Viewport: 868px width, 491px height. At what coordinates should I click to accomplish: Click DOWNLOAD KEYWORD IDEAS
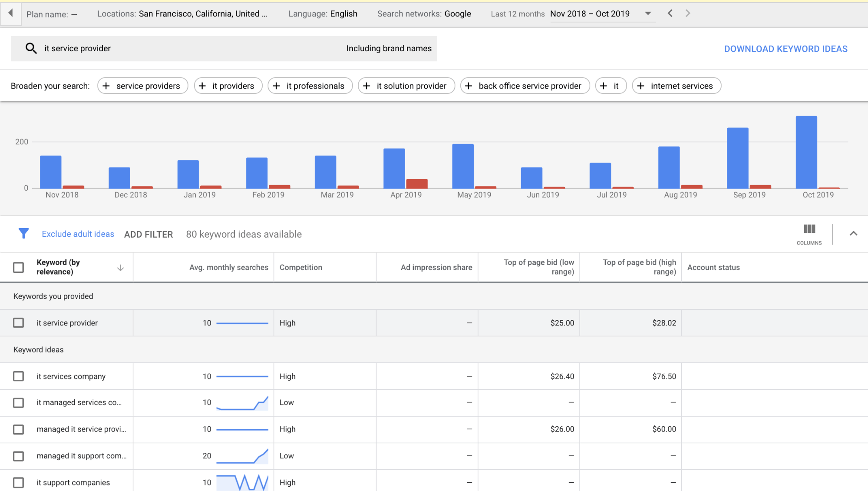785,48
